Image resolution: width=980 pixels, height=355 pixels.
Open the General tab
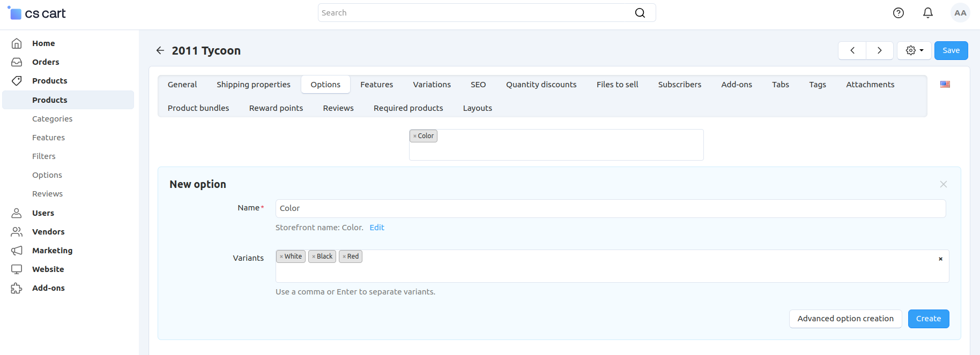click(x=182, y=85)
